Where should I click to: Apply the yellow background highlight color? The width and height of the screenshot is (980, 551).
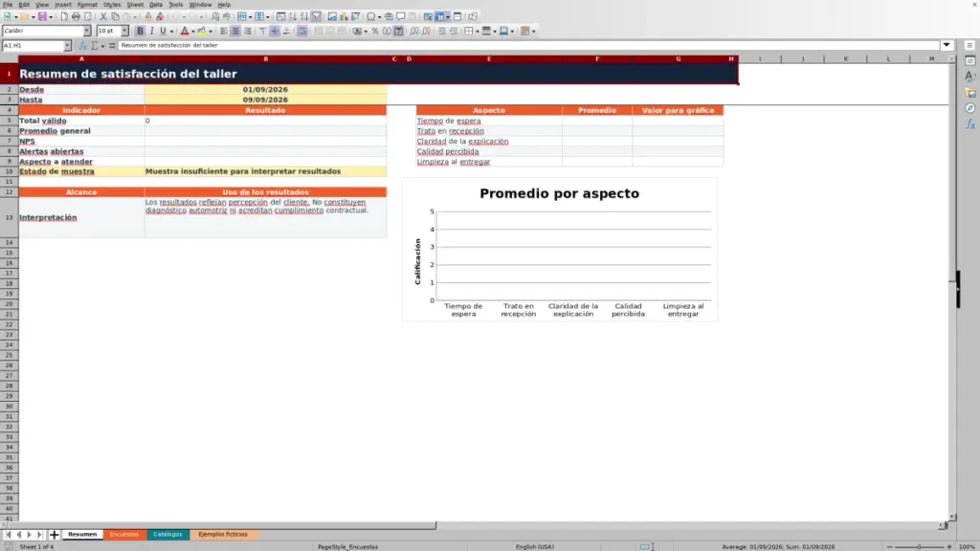[x=201, y=31]
